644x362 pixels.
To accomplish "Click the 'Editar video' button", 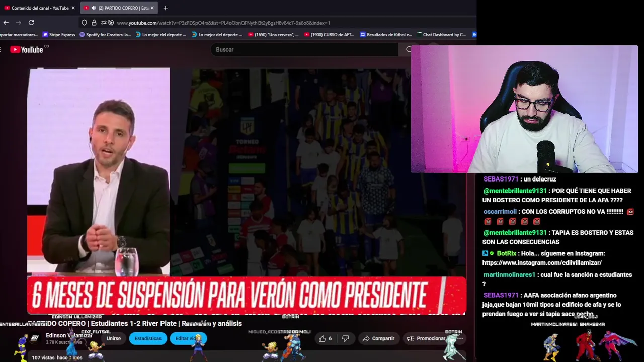I will click(188, 338).
